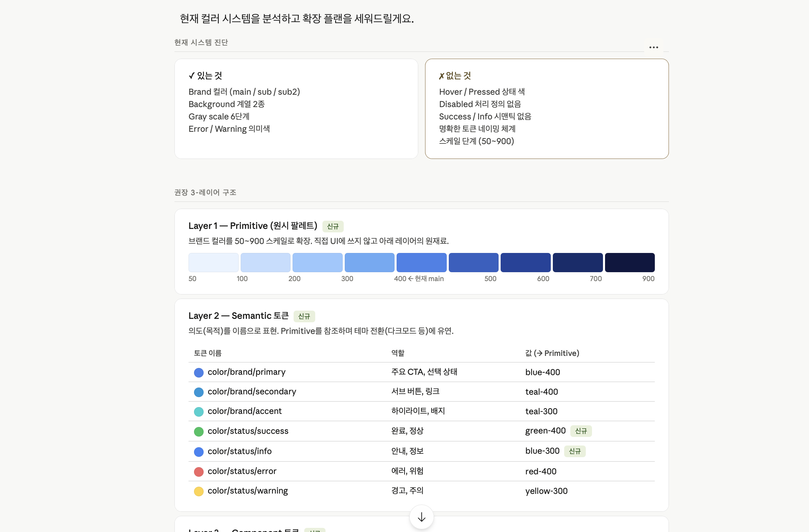The image size is (809, 532).
Task: Click the color/status/info blue dot
Action: [x=199, y=452]
